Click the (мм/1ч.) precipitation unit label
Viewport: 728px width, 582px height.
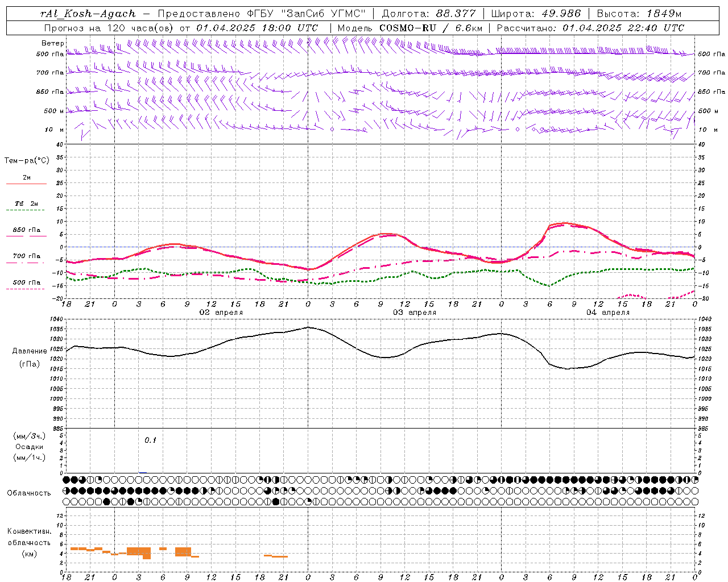[30, 458]
